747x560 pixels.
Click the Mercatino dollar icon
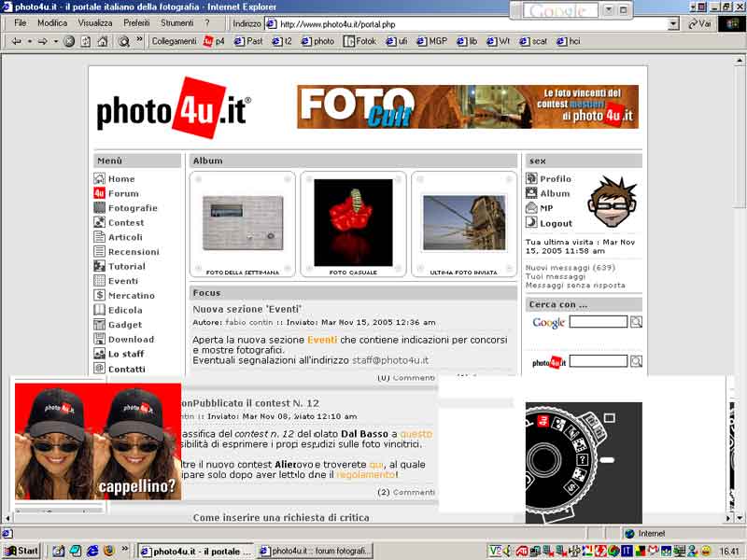pos(100,295)
